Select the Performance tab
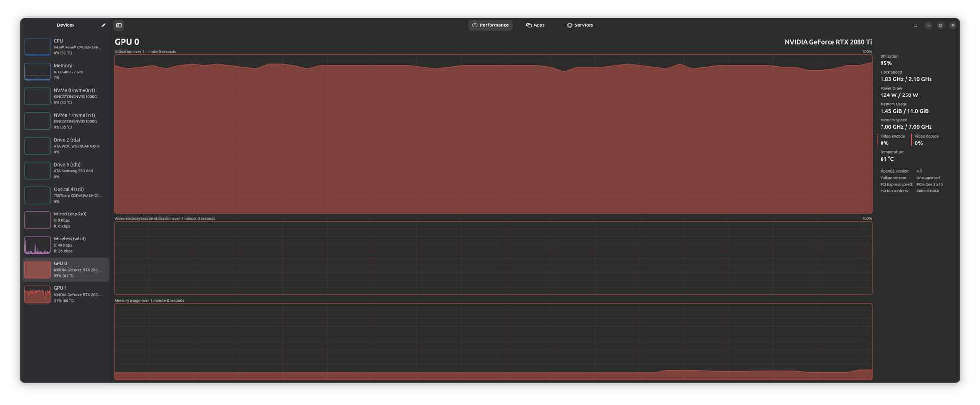This screenshot has height=405, width=980. 490,25
